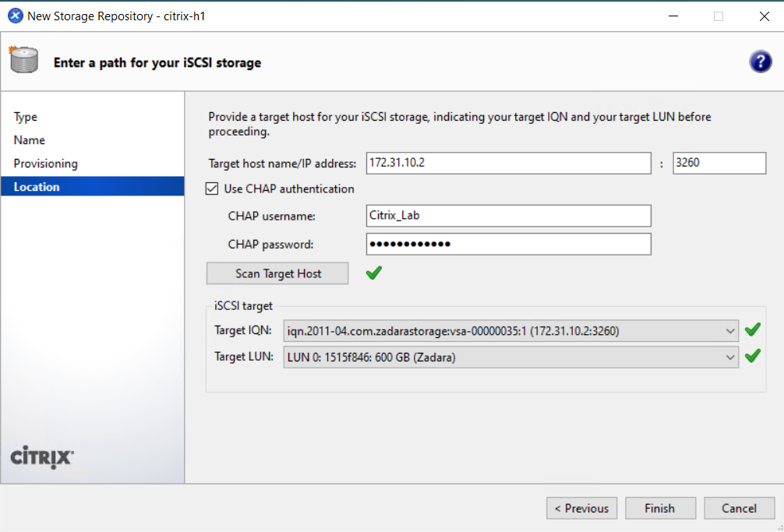Select the Location step in the sidebar
This screenshot has width=784, height=532.
pyautogui.click(x=93, y=186)
